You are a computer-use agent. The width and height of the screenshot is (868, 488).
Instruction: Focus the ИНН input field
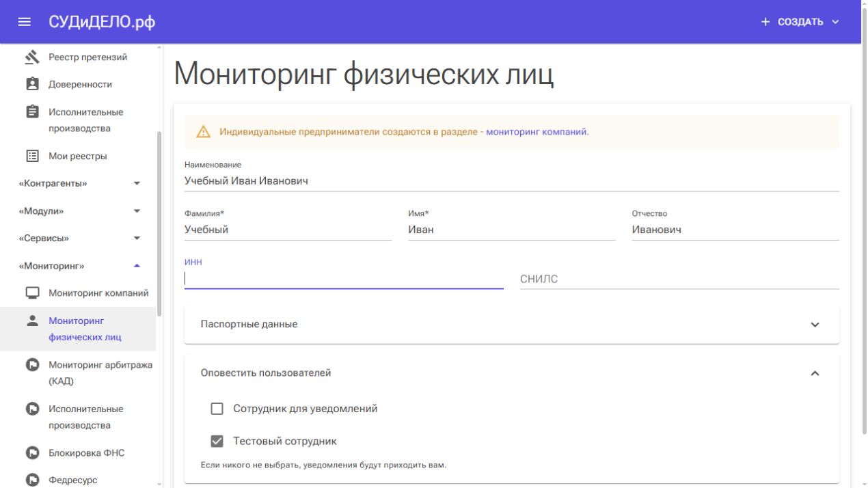pos(344,279)
